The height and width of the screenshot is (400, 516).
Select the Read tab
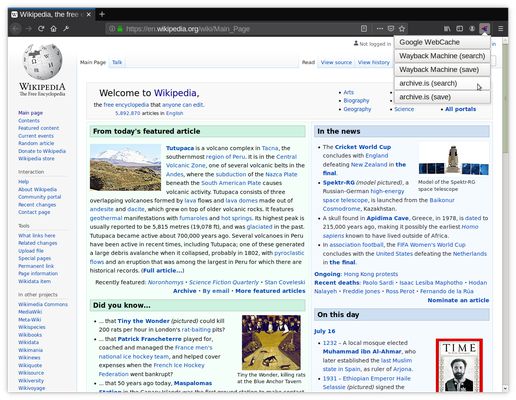[308, 62]
